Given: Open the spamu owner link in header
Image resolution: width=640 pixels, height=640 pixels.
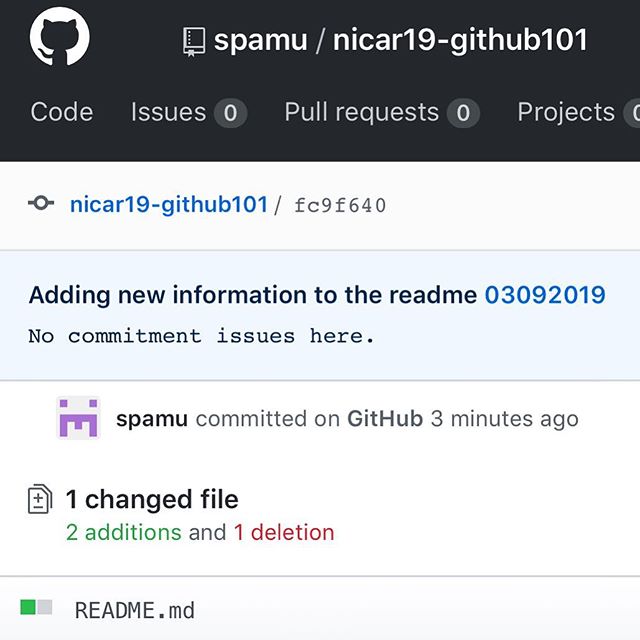Looking at the screenshot, I should pos(260,40).
